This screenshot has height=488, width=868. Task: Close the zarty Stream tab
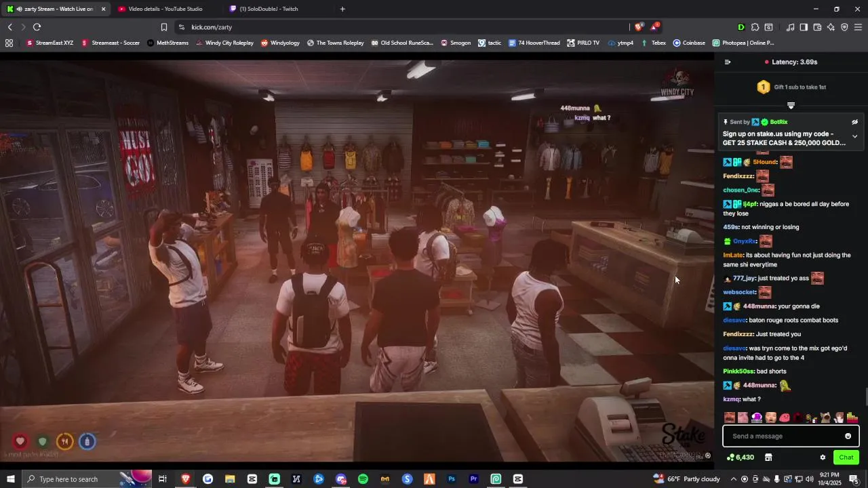(x=103, y=9)
